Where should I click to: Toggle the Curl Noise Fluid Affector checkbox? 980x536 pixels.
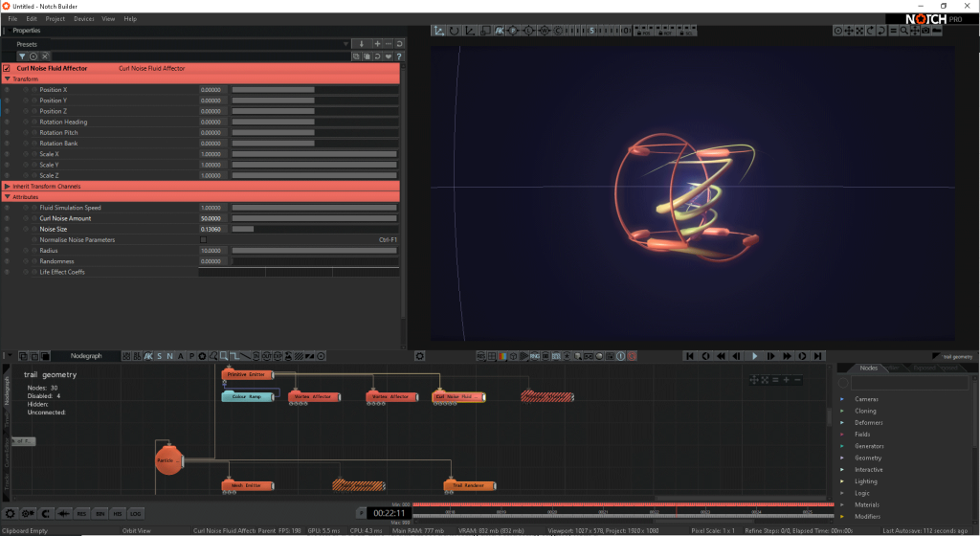point(8,69)
